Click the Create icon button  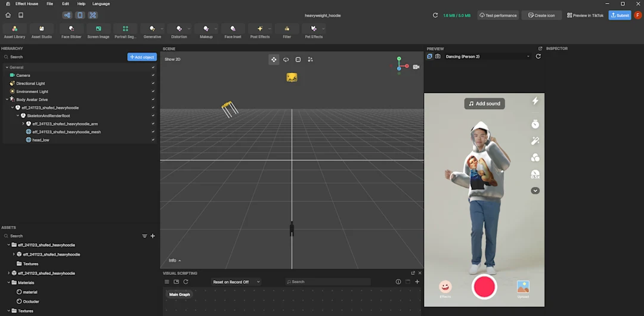(x=541, y=16)
